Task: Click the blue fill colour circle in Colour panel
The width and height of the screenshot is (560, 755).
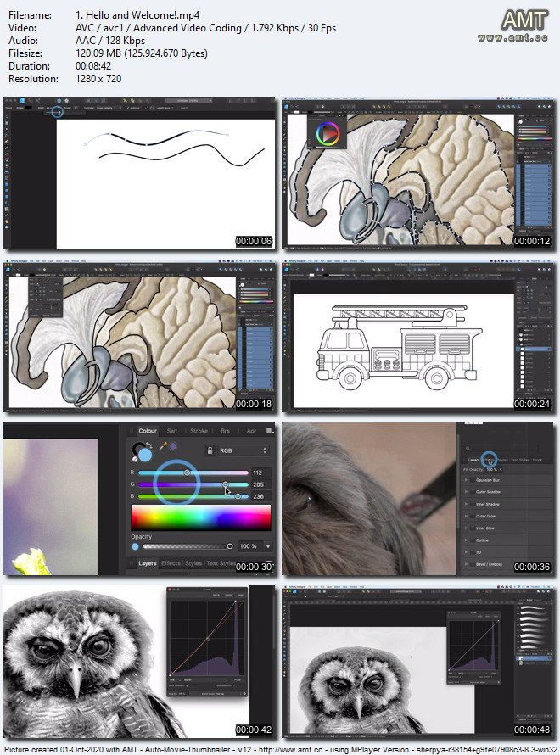Action: pyautogui.click(x=144, y=455)
